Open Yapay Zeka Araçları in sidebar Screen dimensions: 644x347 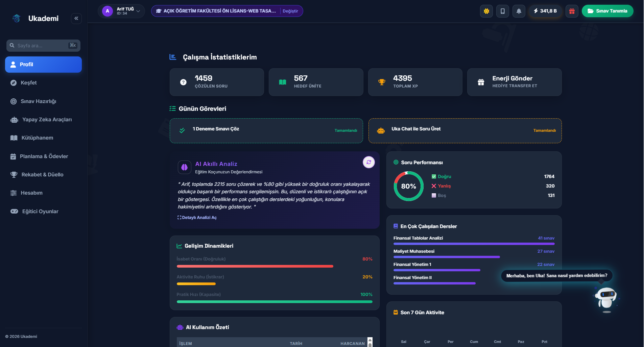pyautogui.click(x=43, y=120)
